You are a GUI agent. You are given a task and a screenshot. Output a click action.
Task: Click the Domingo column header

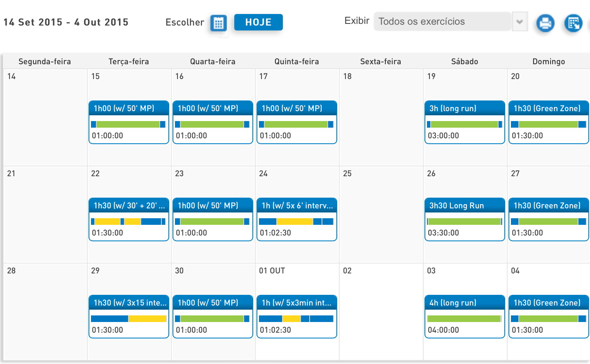(x=548, y=61)
